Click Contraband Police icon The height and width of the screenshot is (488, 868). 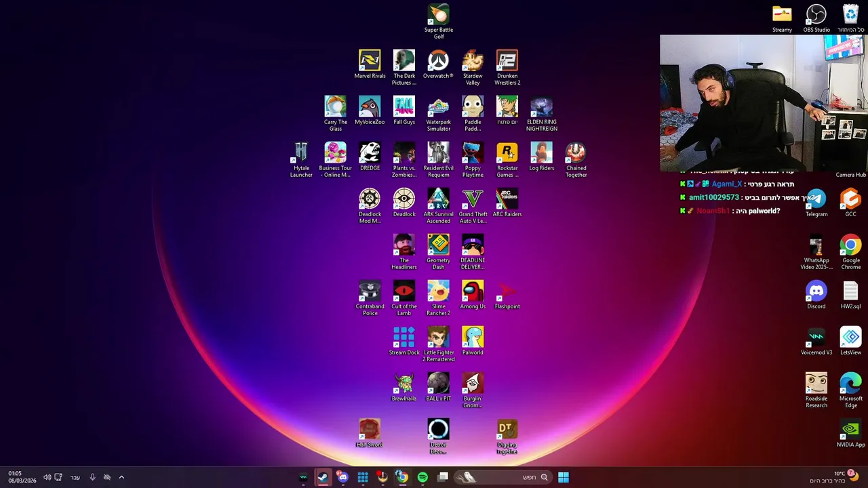pyautogui.click(x=370, y=298)
